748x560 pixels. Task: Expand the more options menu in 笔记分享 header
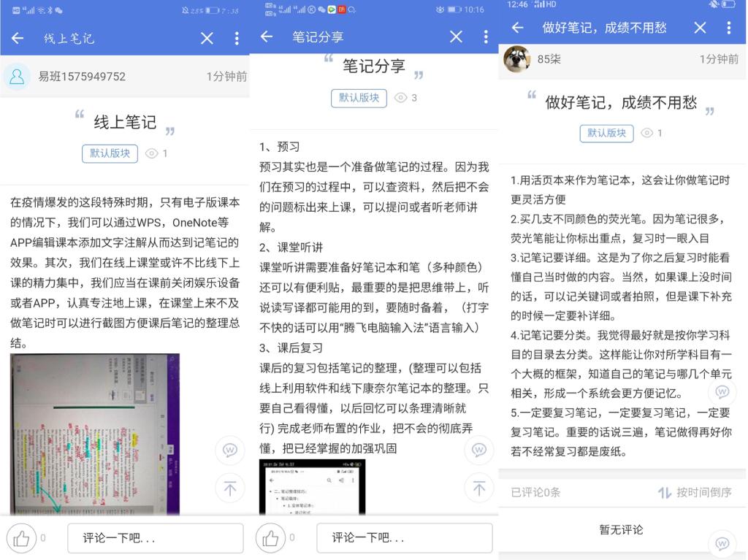tap(486, 37)
